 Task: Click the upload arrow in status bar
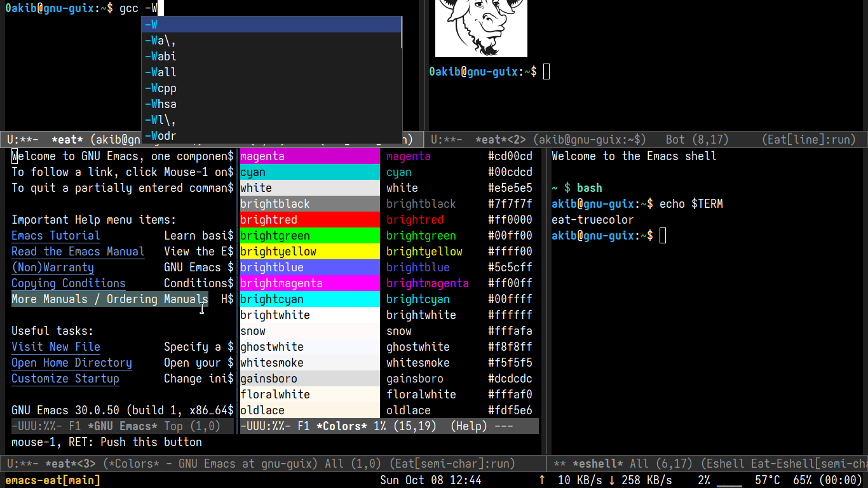pos(541,480)
